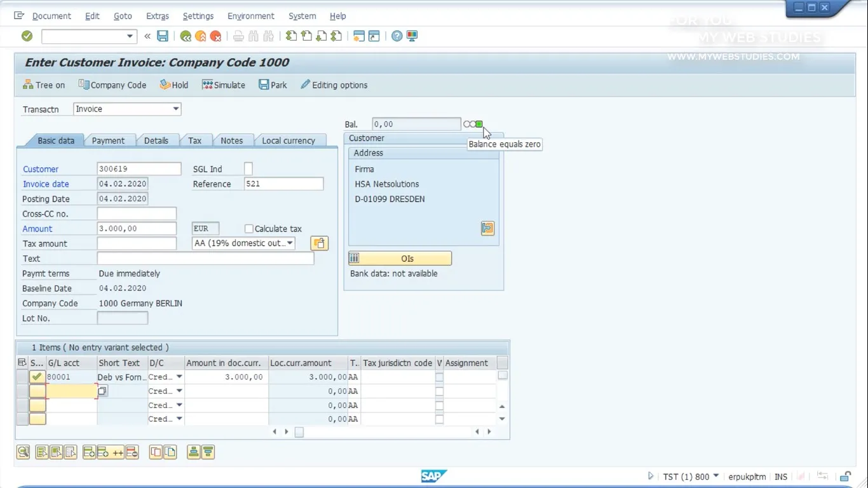Click the line item Detail magnifier icon
This screenshot has width=868, height=488.
tap(23, 452)
